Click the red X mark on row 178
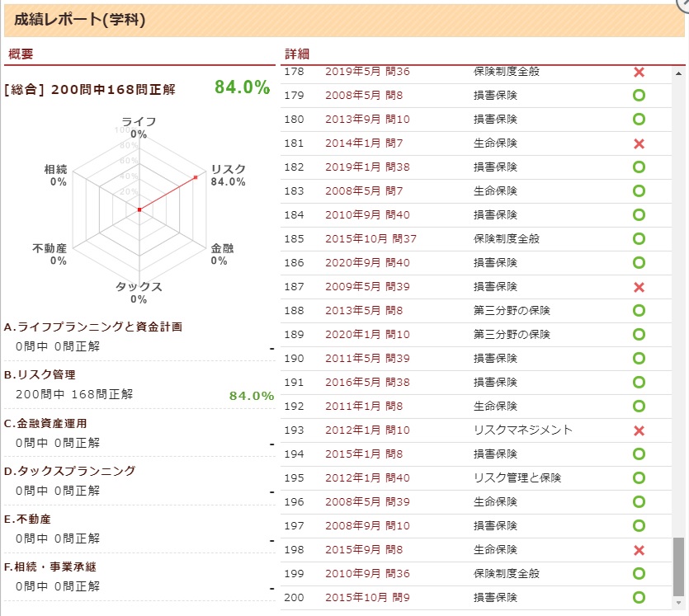 point(639,72)
